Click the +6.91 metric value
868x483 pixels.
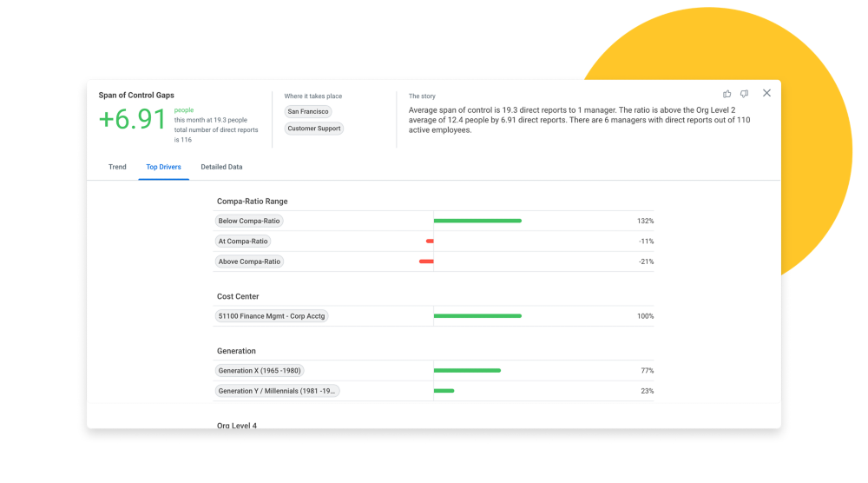(132, 120)
